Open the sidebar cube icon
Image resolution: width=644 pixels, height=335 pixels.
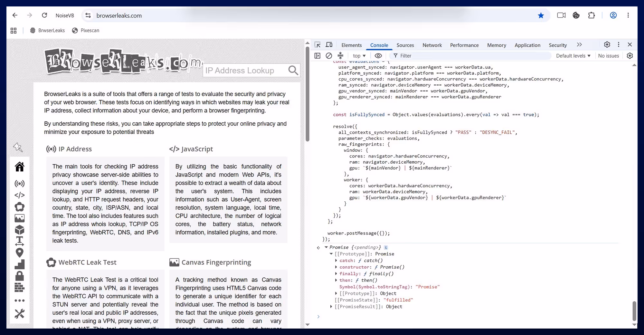(20, 230)
